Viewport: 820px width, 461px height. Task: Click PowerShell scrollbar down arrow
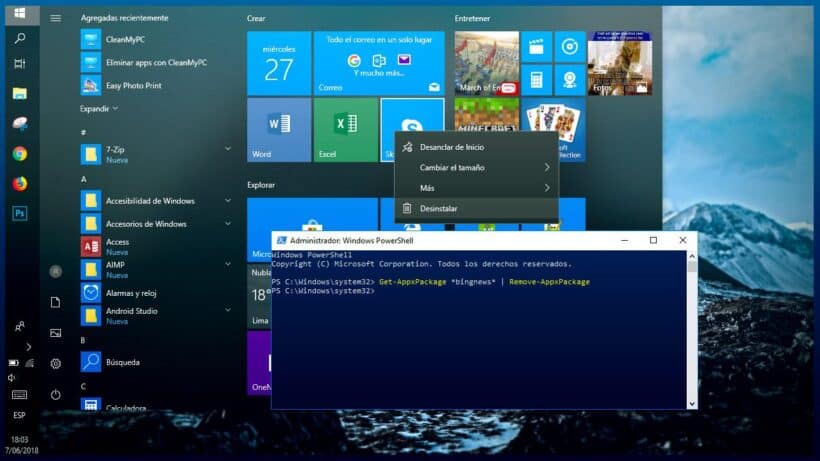click(x=692, y=404)
